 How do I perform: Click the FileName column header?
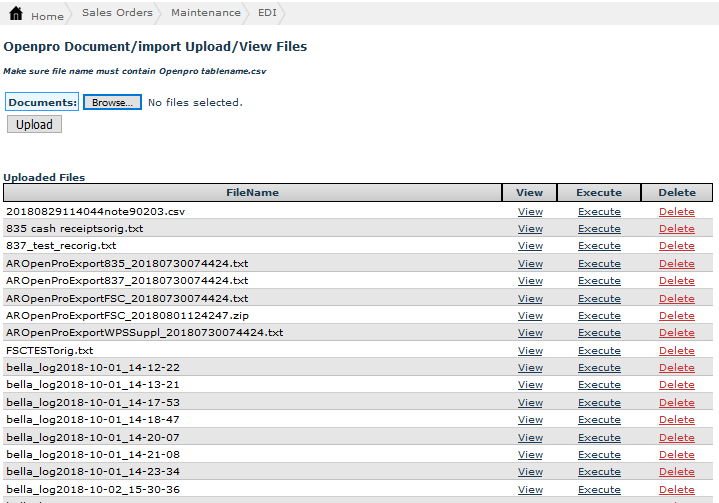(252, 193)
